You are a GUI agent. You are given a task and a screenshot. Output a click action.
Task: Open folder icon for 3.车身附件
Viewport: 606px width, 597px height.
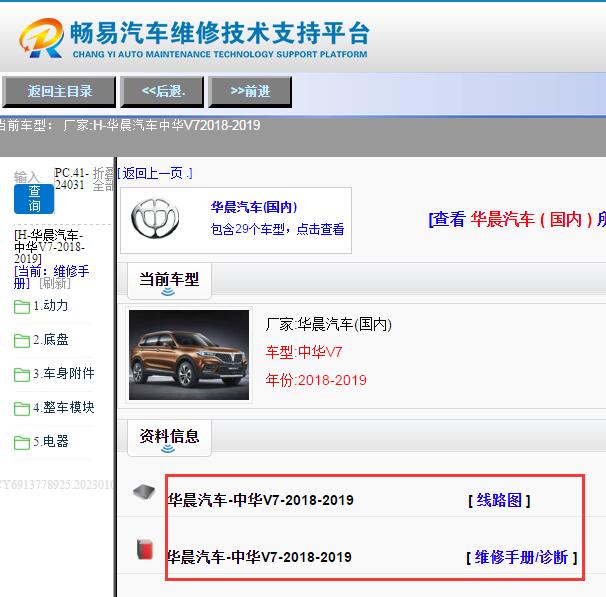(22, 374)
